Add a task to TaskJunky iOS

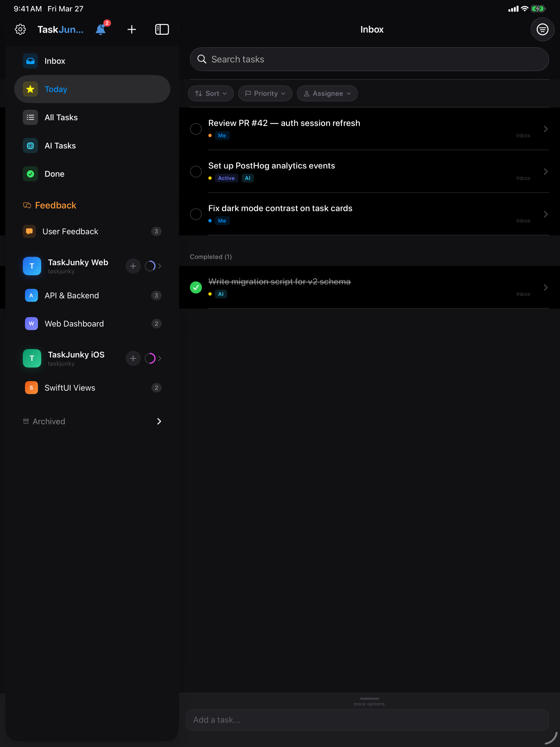(133, 358)
